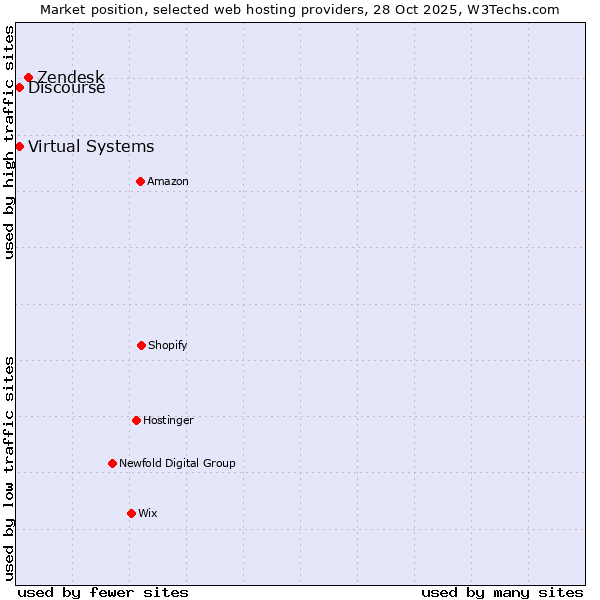The height and width of the screenshot is (600, 600).
Task: Click the 'used by many sites' axis label
Action: (x=502, y=592)
